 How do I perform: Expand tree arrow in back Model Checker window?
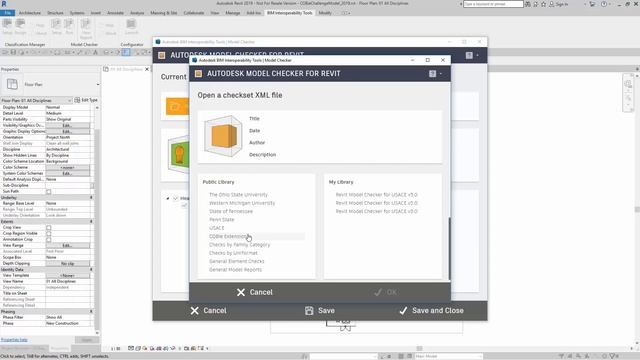[x=168, y=198]
